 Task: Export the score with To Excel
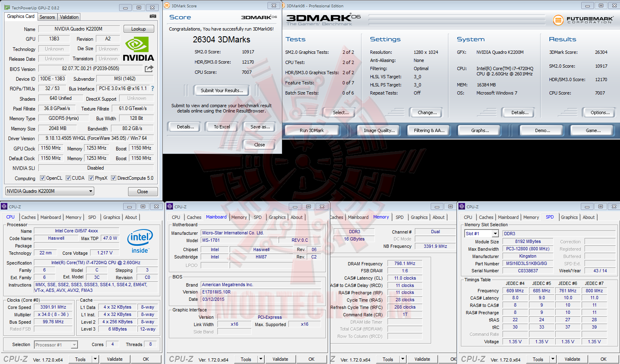pyautogui.click(x=222, y=127)
